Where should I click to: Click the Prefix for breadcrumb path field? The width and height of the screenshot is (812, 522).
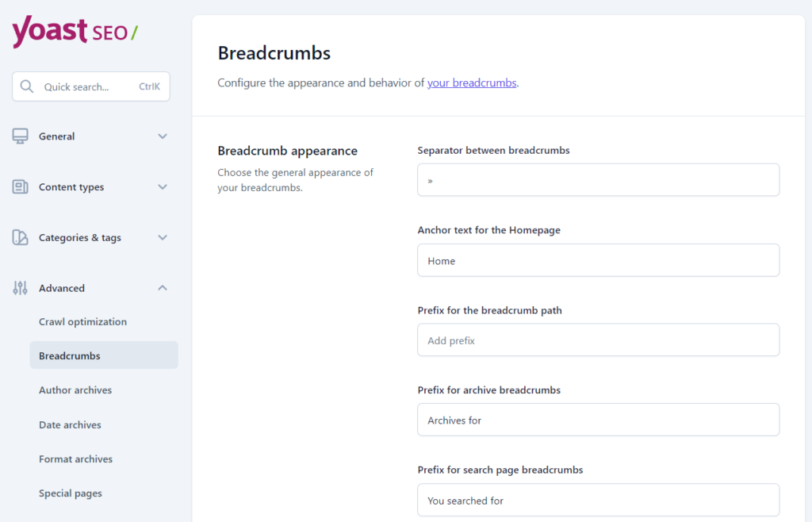click(x=598, y=340)
